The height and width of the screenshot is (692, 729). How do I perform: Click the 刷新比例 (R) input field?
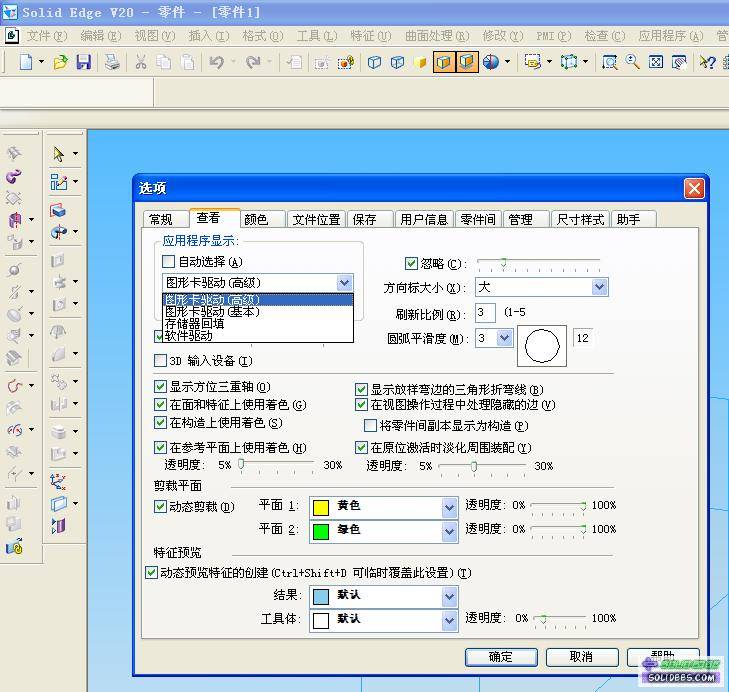(485, 313)
